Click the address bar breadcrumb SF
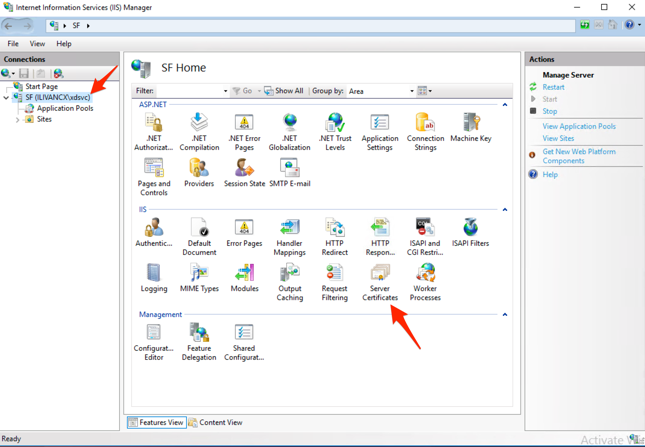The image size is (645, 447). (x=76, y=25)
